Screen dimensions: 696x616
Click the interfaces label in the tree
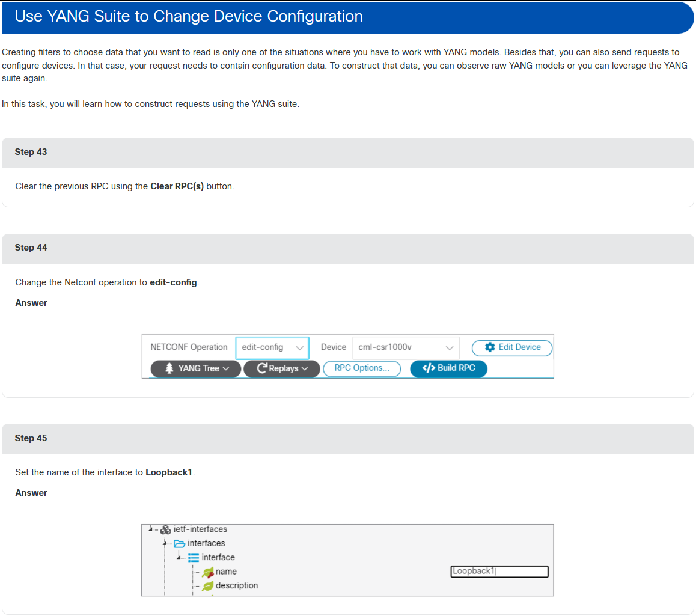click(x=206, y=544)
